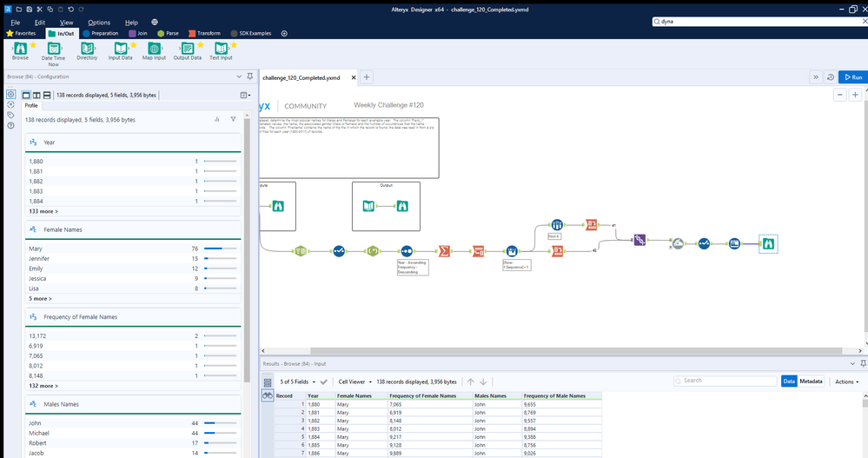Open the Options menu
The image size is (868, 458).
(x=99, y=23)
